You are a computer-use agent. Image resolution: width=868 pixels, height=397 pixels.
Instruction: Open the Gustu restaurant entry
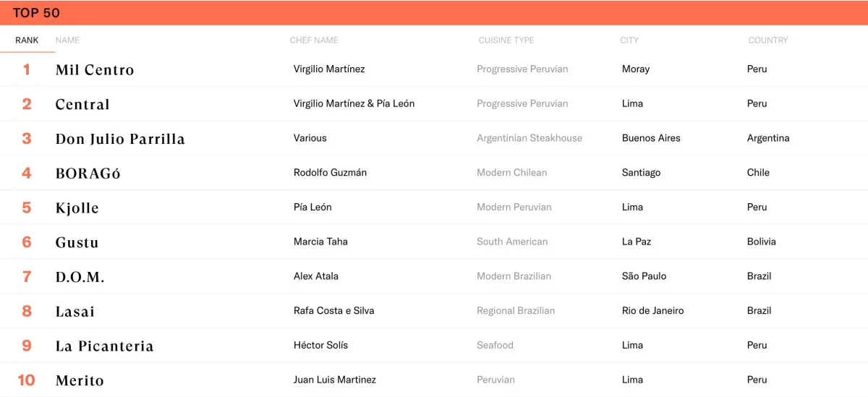click(x=77, y=242)
